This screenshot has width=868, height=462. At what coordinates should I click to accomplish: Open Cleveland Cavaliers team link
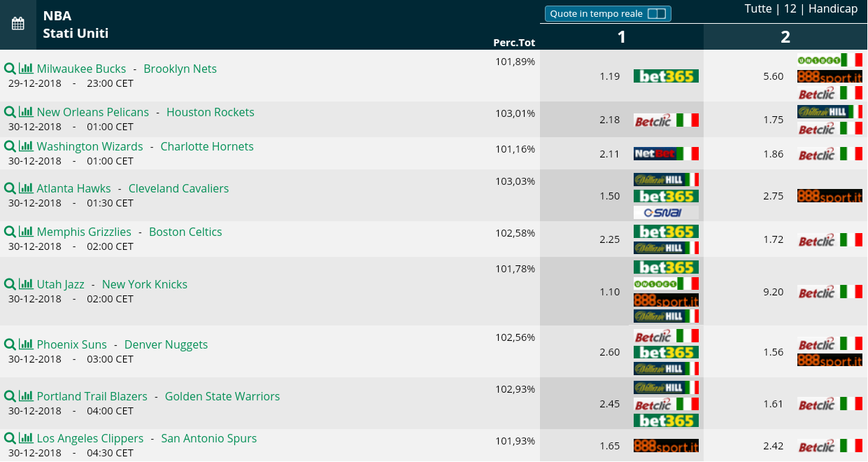pos(179,188)
